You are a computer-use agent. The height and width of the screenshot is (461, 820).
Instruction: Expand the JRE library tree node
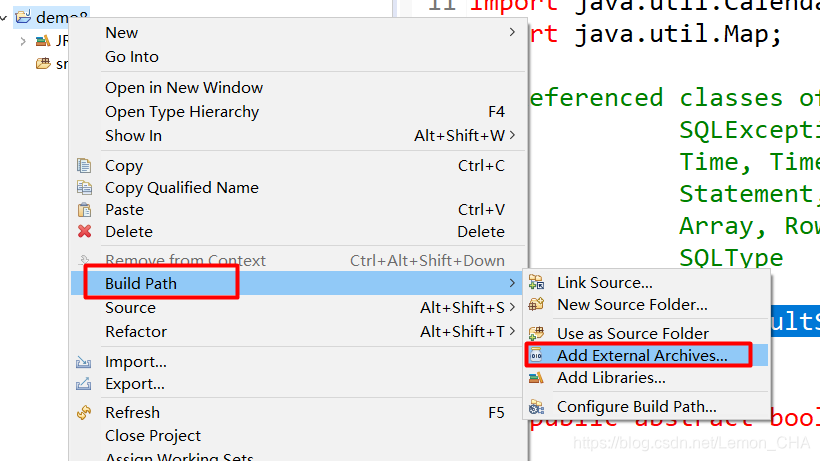point(22,41)
